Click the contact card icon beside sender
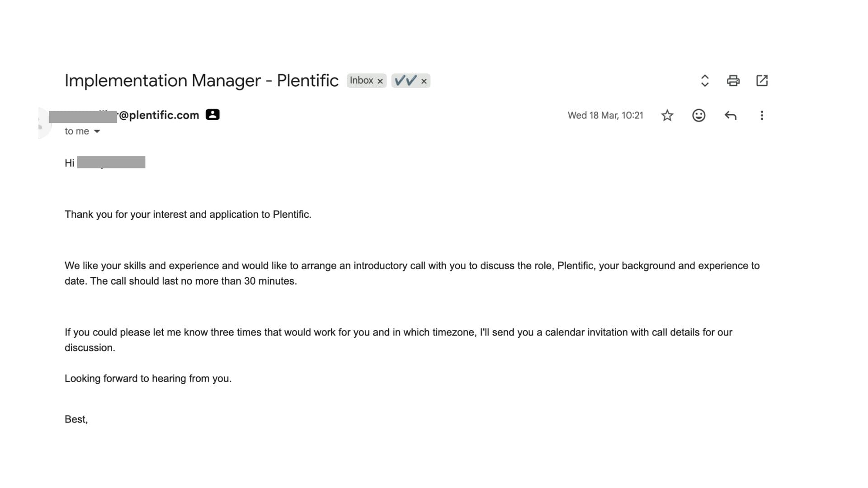 click(x=212, y=115)
